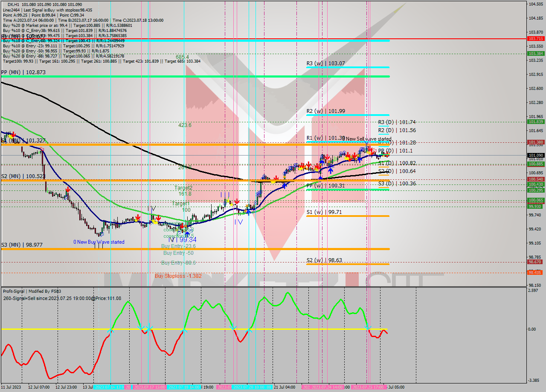Select the S1 (w) | 99.71 label
Screen dimensions: 546x392
[x=324, y=212]
